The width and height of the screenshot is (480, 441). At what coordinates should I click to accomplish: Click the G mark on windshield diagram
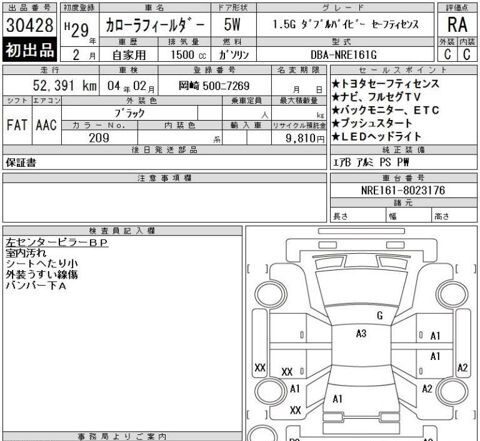[x=379, y=315]
